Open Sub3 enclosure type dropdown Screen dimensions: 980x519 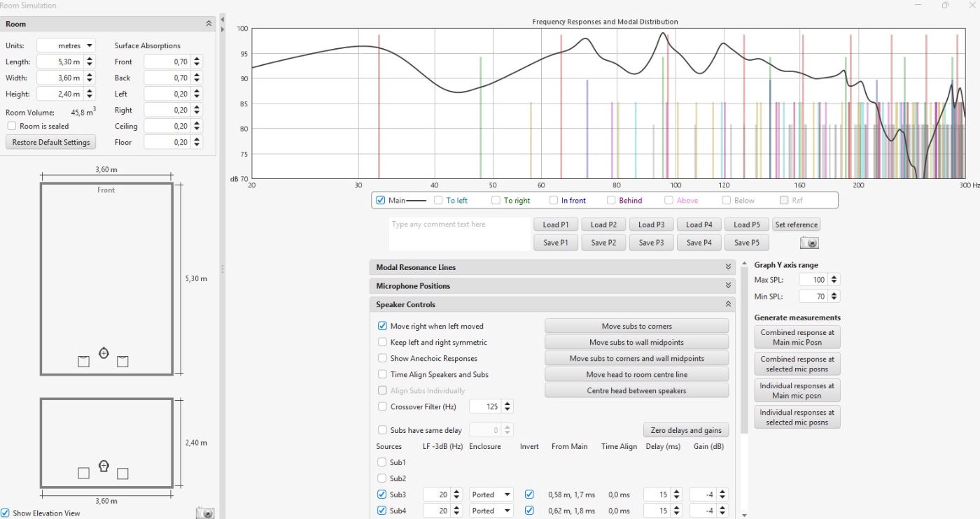tap(491, 495)
